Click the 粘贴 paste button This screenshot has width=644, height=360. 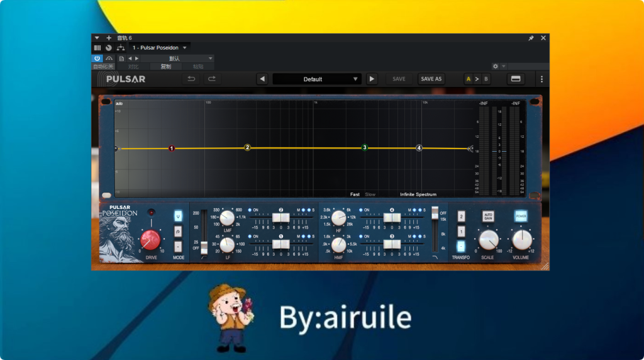198,67
